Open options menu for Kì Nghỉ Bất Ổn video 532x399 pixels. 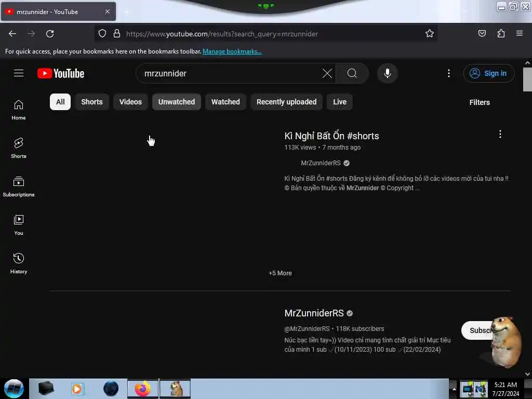pyautogui.click(x=500, y=135)
